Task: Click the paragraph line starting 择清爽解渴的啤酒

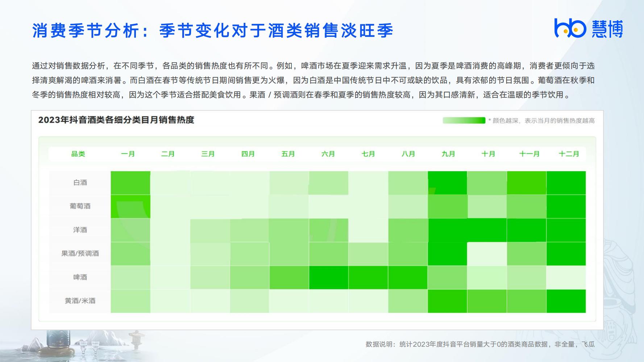Action: point(313,80)
